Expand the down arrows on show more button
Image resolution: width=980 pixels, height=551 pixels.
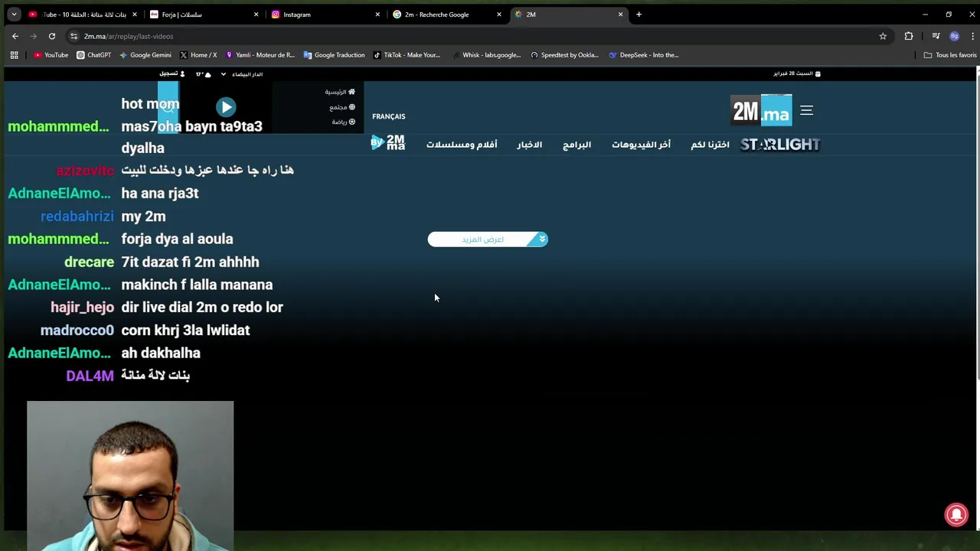point(542,240)
